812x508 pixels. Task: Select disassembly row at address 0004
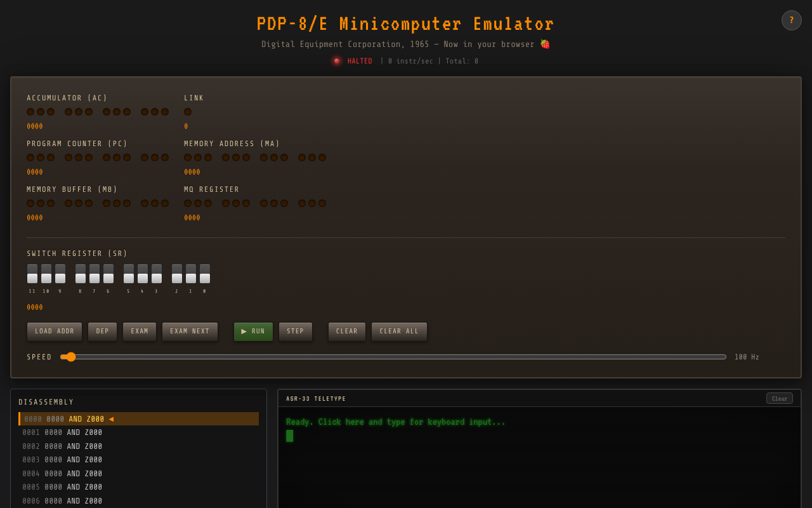tap(139, 474)
